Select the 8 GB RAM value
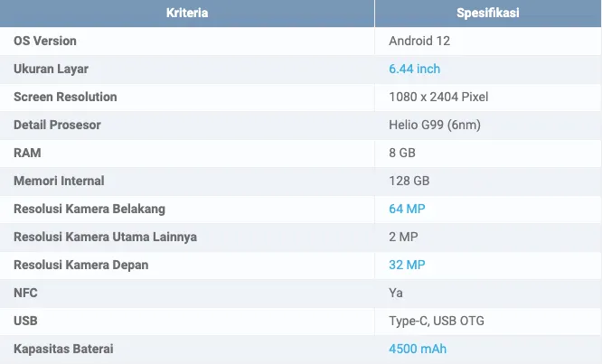The height and width of the screenshot is (364, 602). tap(402, 153)
